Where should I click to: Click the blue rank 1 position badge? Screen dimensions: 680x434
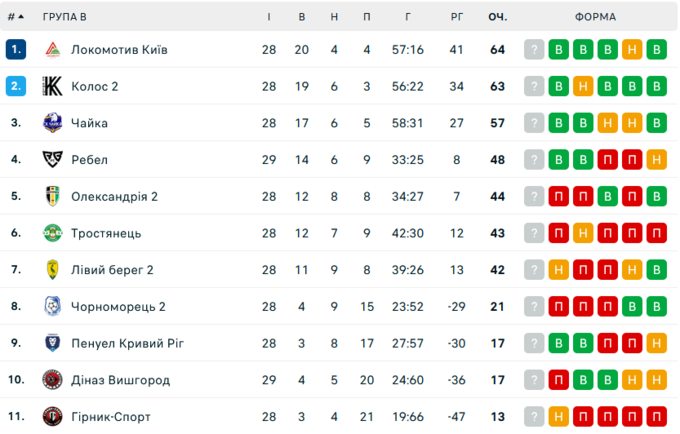[x=16, y=49]
